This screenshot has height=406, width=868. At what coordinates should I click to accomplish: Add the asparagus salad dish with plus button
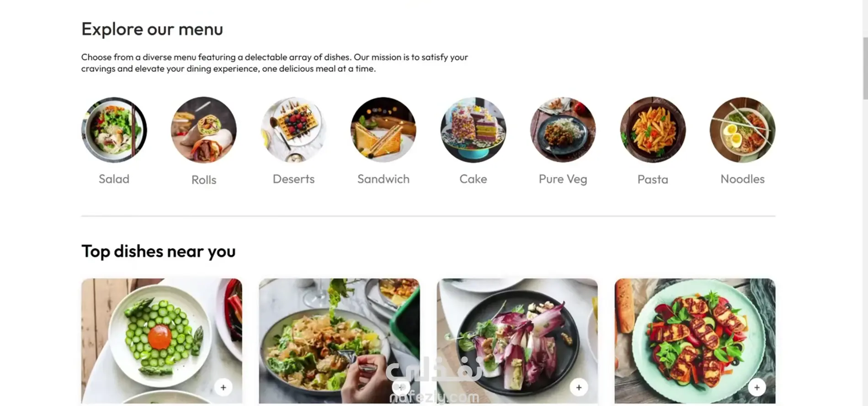(x=223, y=387)
